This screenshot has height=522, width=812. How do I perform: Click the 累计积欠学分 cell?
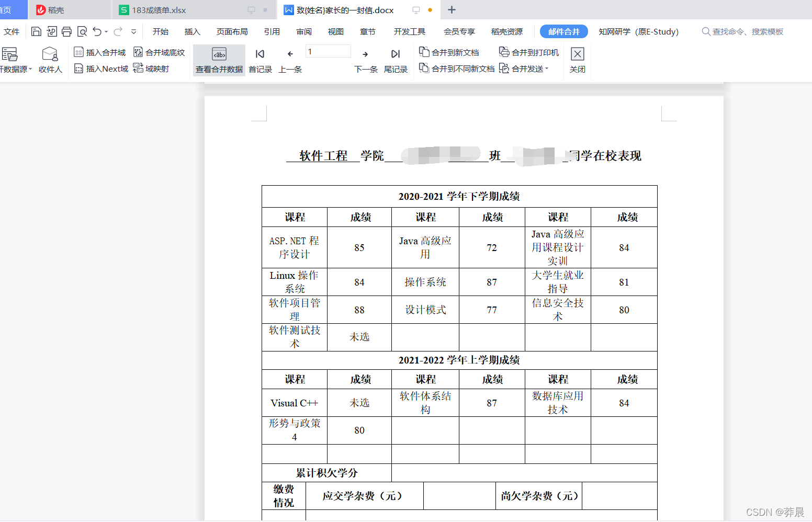[x=327, y=473]
